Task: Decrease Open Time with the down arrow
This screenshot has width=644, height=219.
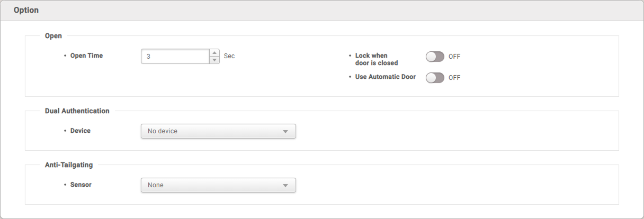Action: [x=214, y=60]
